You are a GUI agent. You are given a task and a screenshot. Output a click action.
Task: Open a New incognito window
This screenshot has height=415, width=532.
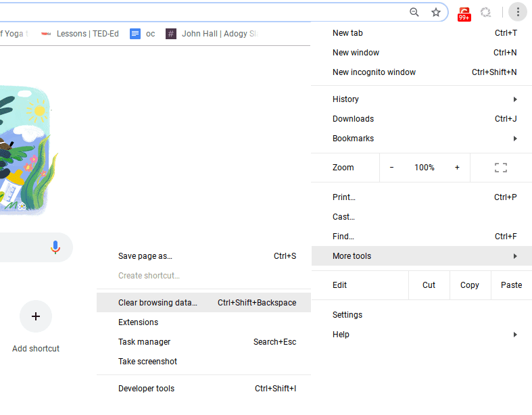421,72
